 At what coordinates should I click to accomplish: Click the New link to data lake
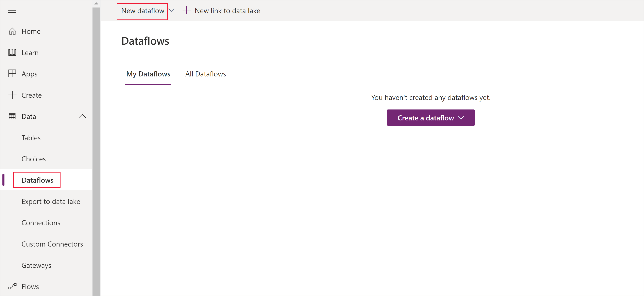[228, 11]
